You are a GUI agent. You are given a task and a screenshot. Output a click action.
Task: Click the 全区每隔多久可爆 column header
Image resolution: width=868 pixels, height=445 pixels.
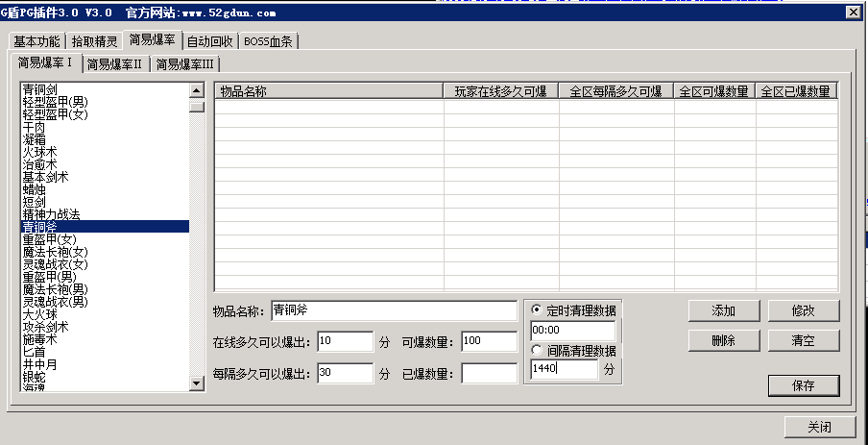click(x=616, y=91)
